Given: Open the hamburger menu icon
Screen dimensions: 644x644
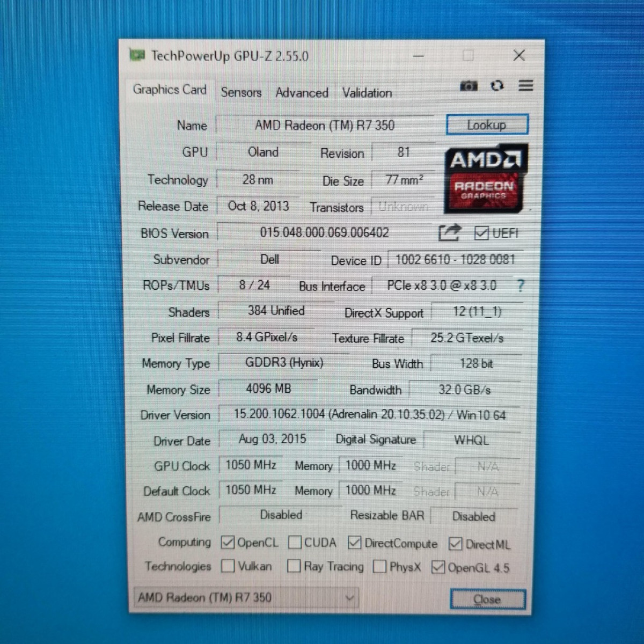Looking at the screenshot, I should (x=526, y=85).
